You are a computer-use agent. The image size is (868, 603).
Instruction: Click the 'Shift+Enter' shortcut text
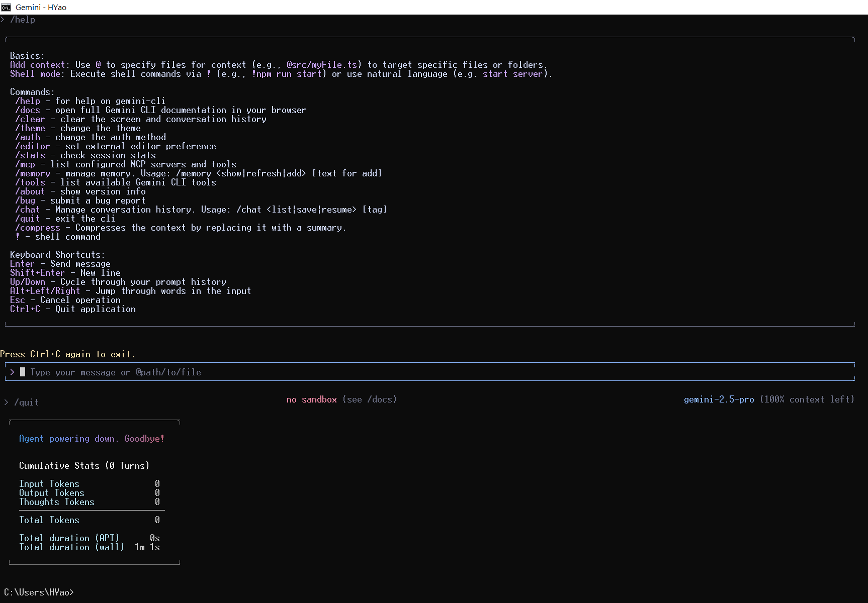pyautogui.click(x=38, y=273)
